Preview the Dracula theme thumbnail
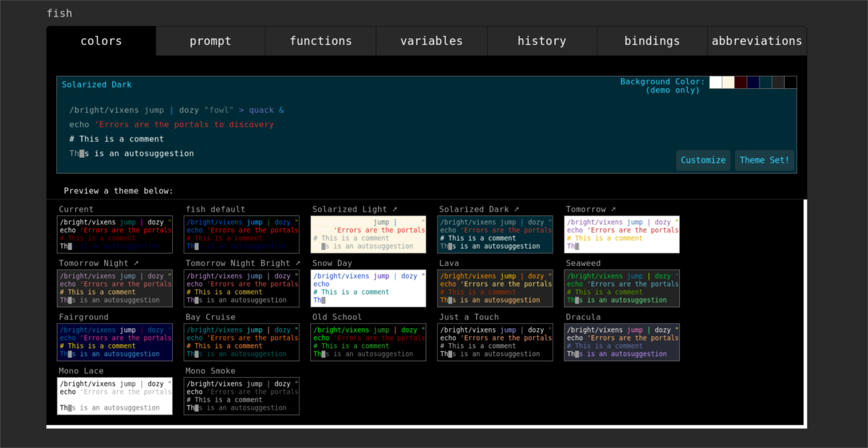Viewport: 868px width, 448px height. [622, 342]
